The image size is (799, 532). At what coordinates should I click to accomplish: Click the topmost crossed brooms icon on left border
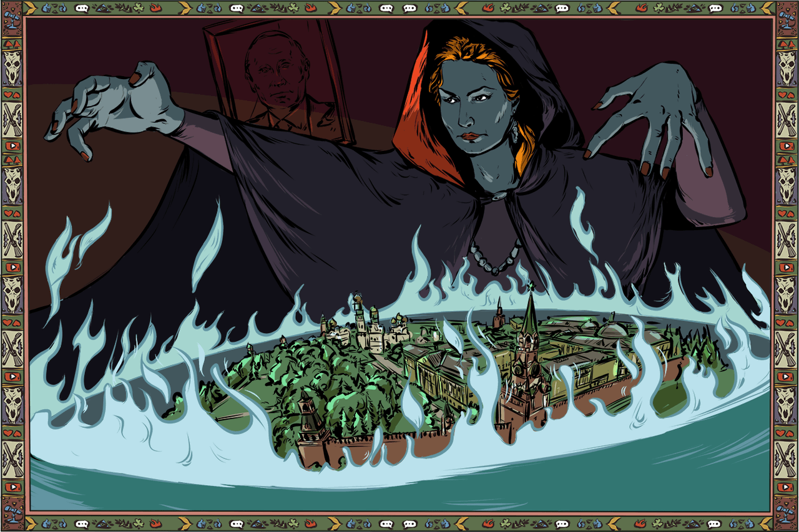click(x=11, y=118)
